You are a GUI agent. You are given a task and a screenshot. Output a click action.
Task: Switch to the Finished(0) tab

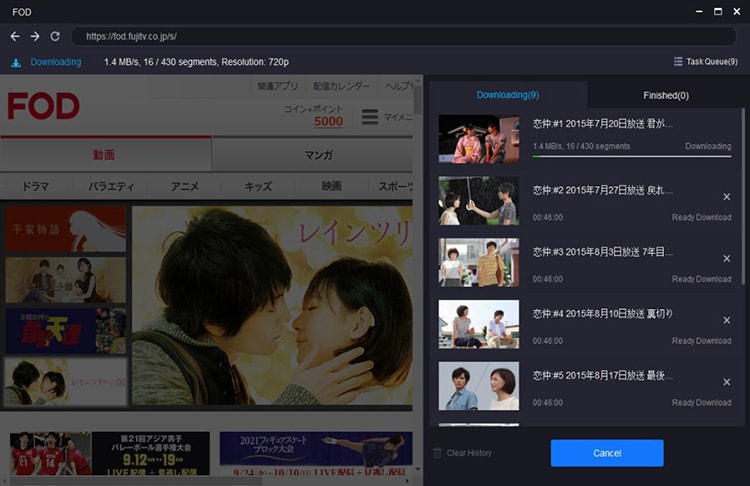[666, 95]
